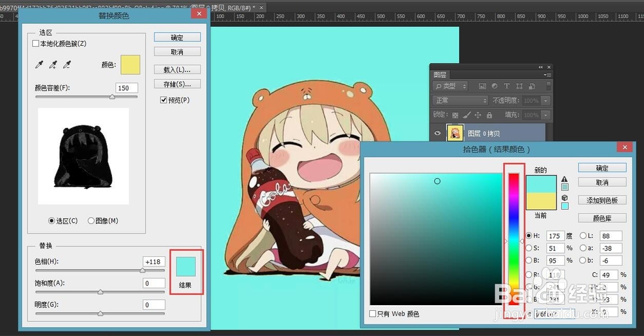Click layer thumbnail of 图层 0 拷贝

click(x=455, y=133)
